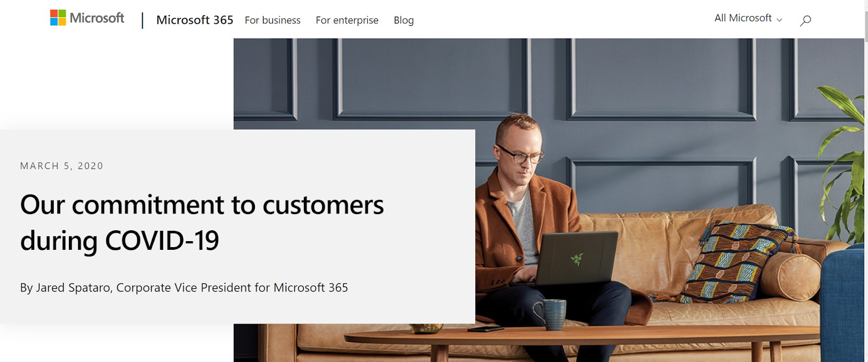Image resolution: width=868 pixels, height=362 pixels.
Task: Click the headline about COVID-19 commitment
Action: coord(202,222)
